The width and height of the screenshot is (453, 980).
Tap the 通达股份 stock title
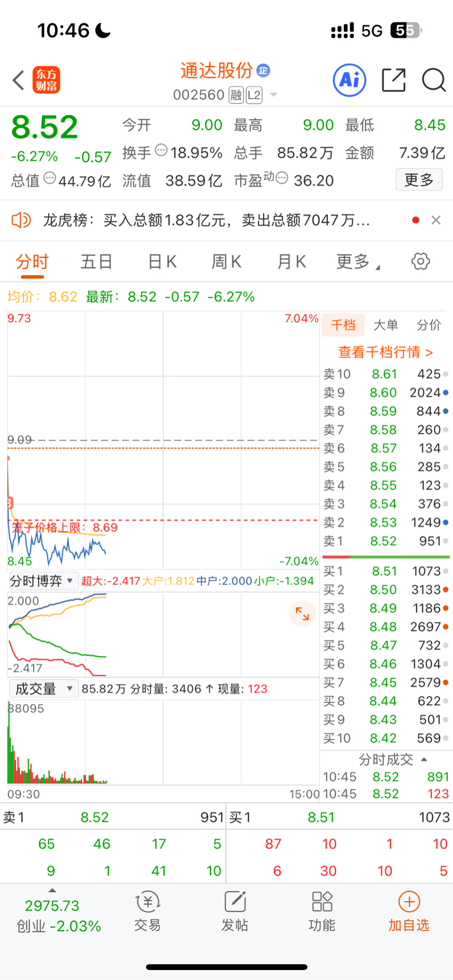coord(216,71)
